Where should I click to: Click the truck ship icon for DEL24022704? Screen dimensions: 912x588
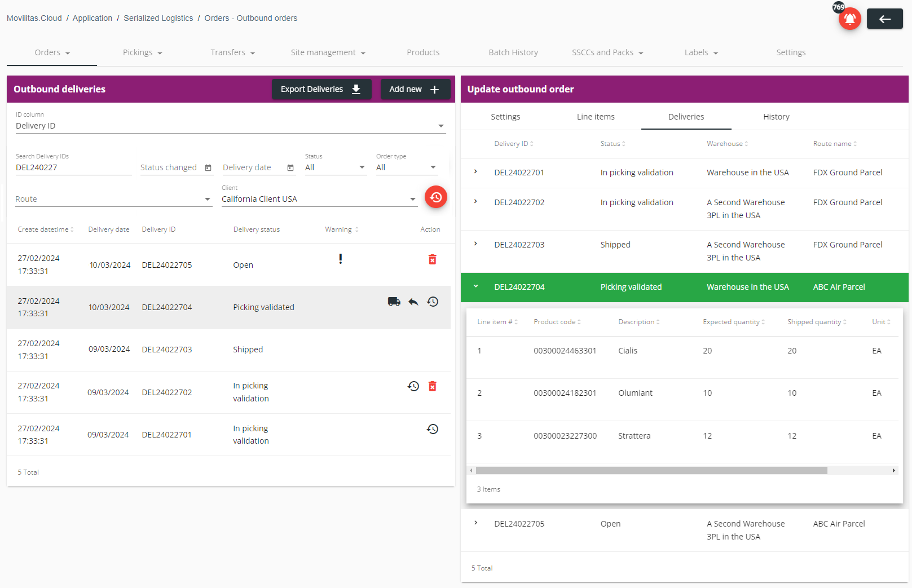pyautogui.click(x=394, y=302)
